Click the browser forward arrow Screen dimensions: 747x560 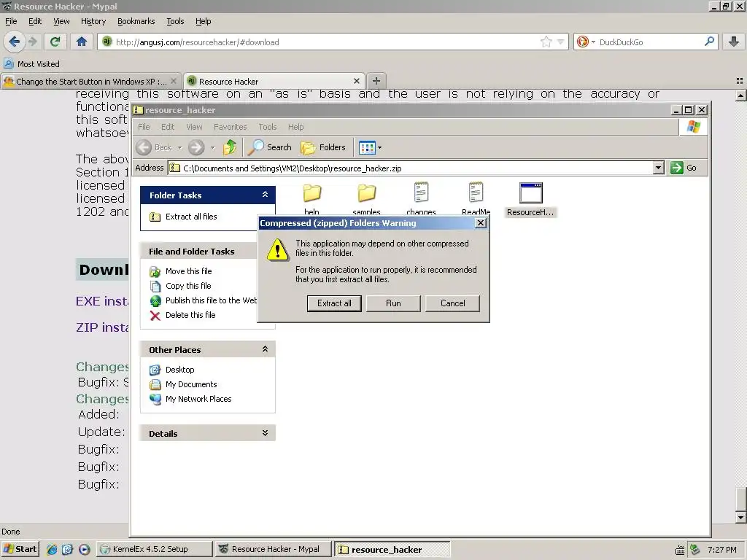(33, 42)
